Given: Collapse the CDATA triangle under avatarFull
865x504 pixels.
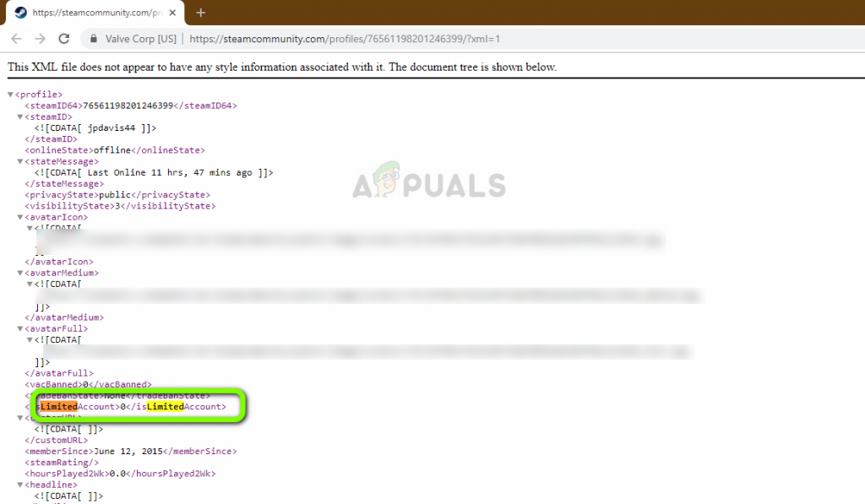Looking at the screenshot, I should (x=30, y=339).
